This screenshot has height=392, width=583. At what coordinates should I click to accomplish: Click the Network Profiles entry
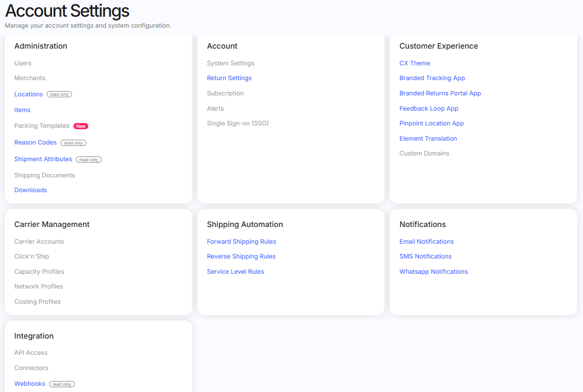(x=39, y=287)
